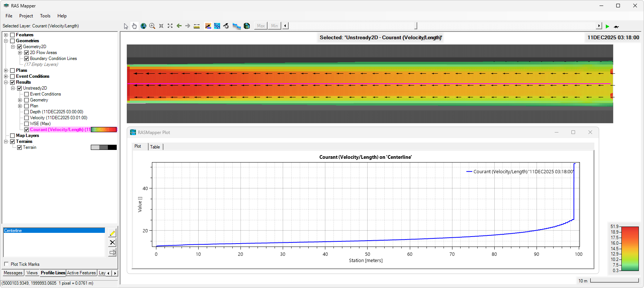Click the Max button
Screen dimensions: 644x288
tap(261, 26)
